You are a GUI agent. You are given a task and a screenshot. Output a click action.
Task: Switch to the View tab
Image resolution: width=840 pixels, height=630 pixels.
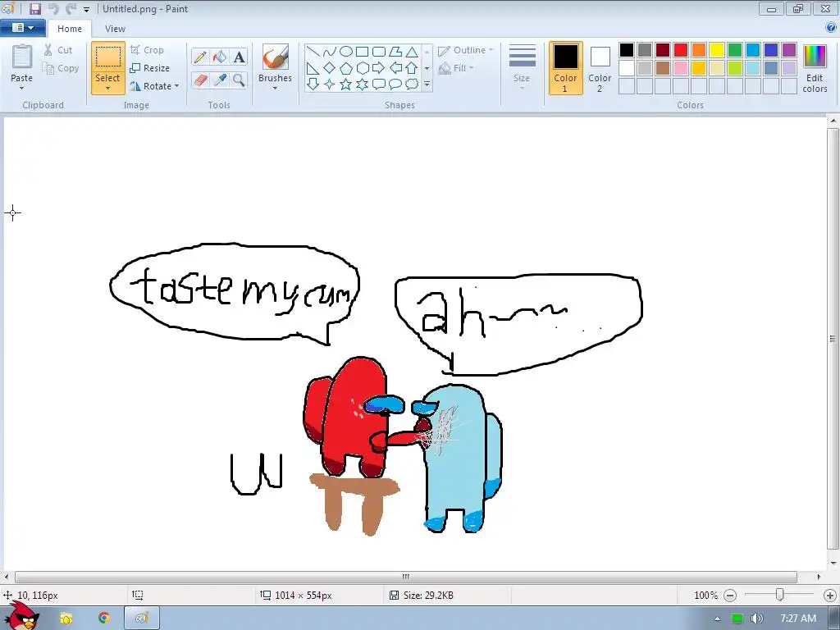[x=115, y=29]
